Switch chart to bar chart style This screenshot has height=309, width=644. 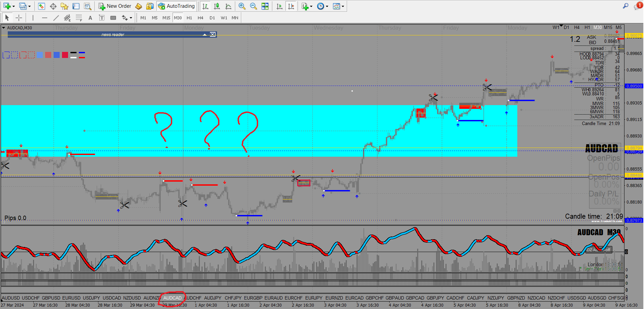[205, 6]
